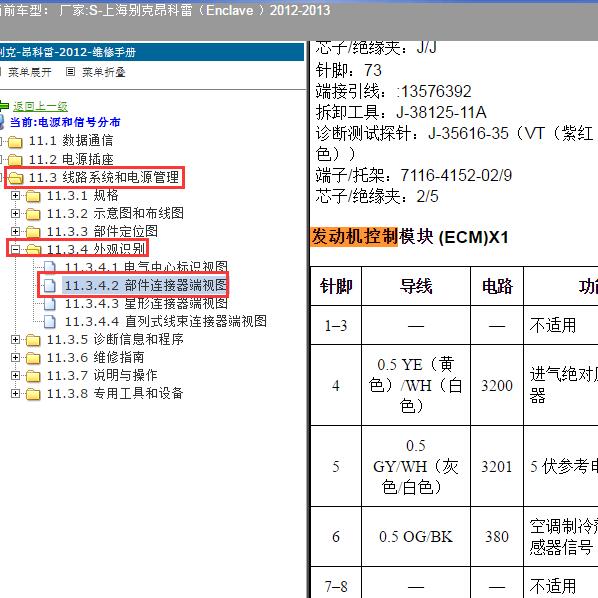Viewport: 598px width, 598px height.
Task: Expand the 11.3.2 示意图和布线图 node
Action: (15, 214)
